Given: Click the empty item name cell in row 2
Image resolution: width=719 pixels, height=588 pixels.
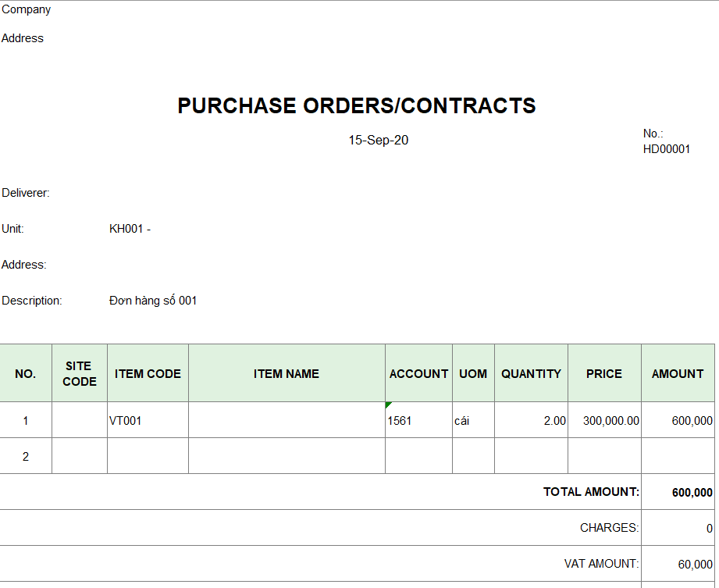Looking at the screenshot, I should coord(287,456).
